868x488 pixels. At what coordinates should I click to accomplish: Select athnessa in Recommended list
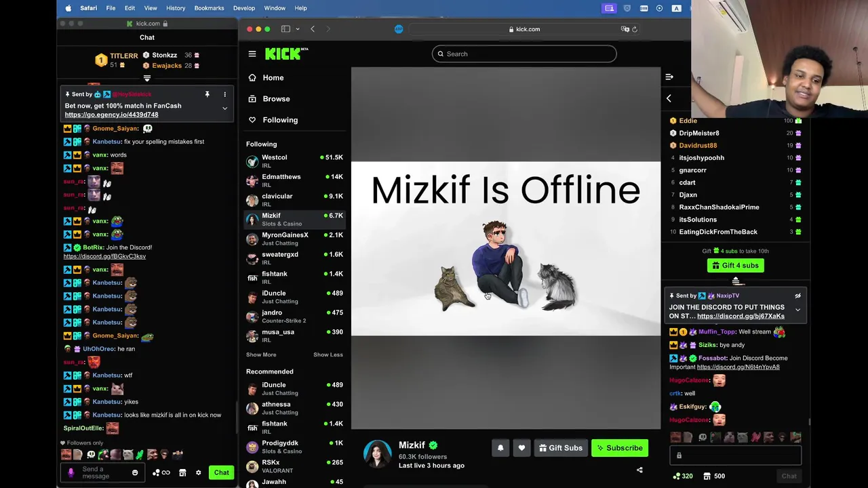click(x=295, y=408)
